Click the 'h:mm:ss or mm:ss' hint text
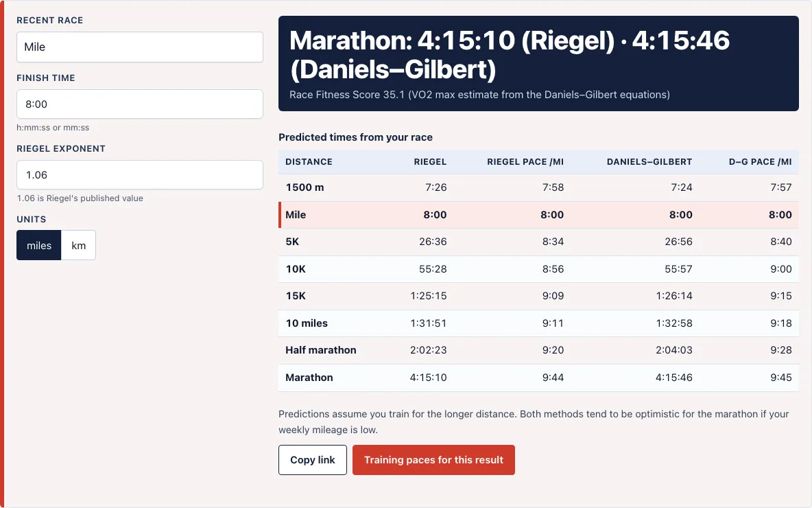This screenshot has width=812, height=508. pyautogui.click(x=53, y=128)
